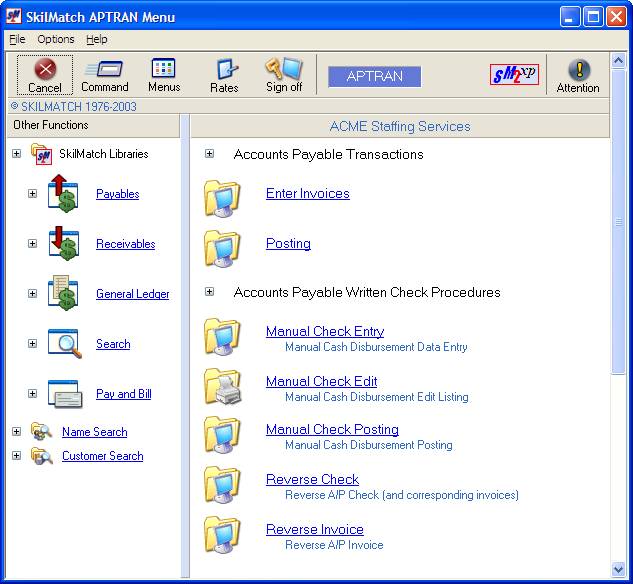This screenshot has height=584, width=633.
Task: Open the Pay and Bill link
Action: coord(124,394)
